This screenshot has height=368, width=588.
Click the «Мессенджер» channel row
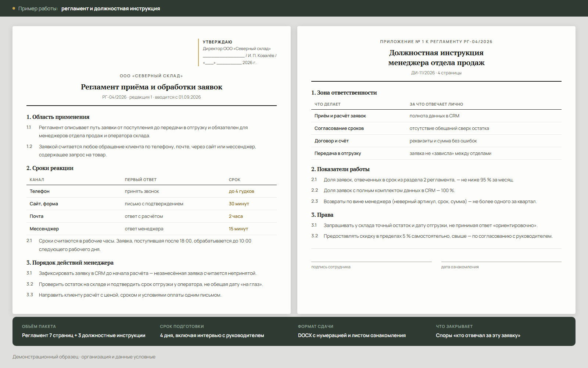pyautogui.click(x=151, y=229)
